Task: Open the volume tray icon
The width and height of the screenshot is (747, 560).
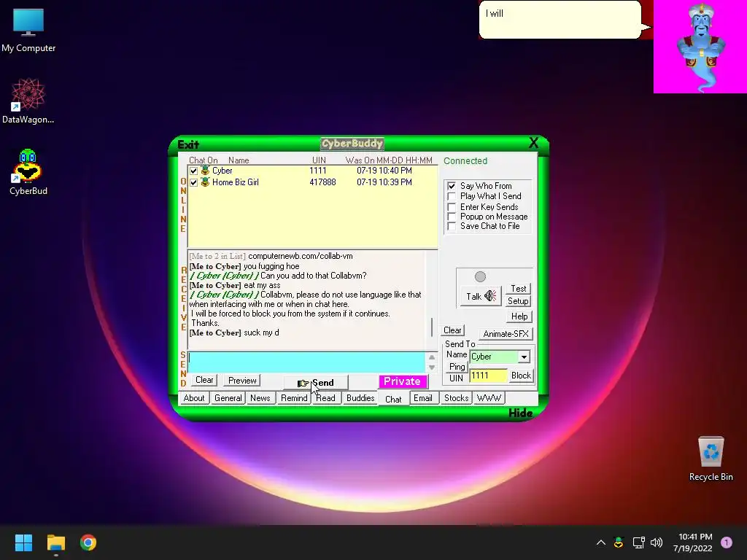Action: click(657, 542)
